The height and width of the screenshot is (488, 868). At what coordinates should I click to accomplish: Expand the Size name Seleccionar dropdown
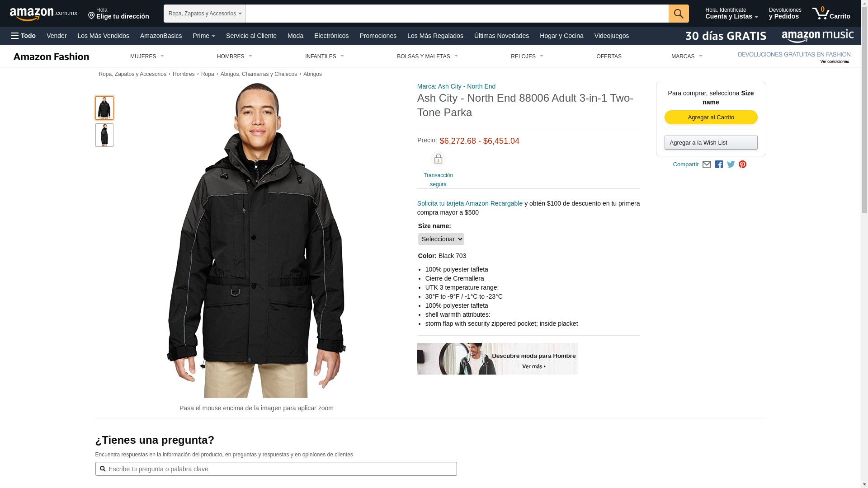pyautogui.click(x=441, y=239)
